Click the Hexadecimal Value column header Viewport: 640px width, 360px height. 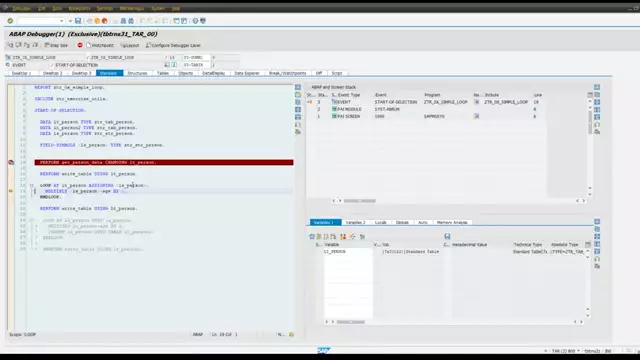[469, 244]
